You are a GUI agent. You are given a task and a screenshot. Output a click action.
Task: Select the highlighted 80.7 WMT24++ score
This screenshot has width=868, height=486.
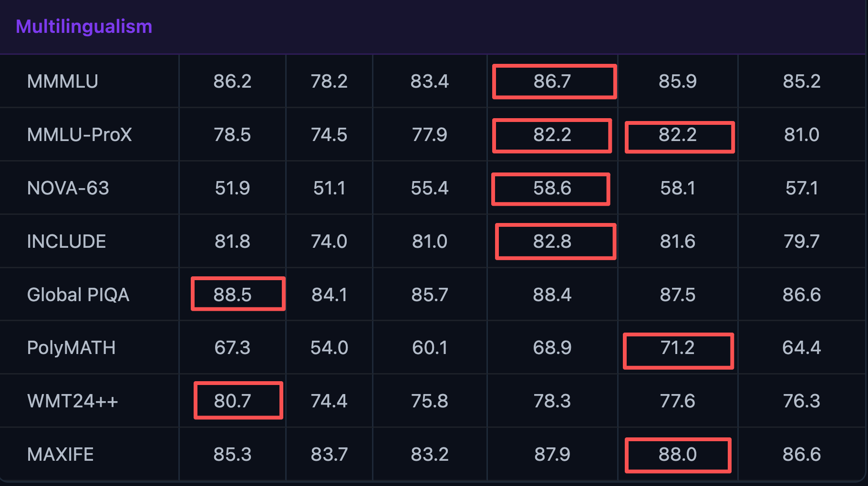pyautogui.click(x=232, y=401)
